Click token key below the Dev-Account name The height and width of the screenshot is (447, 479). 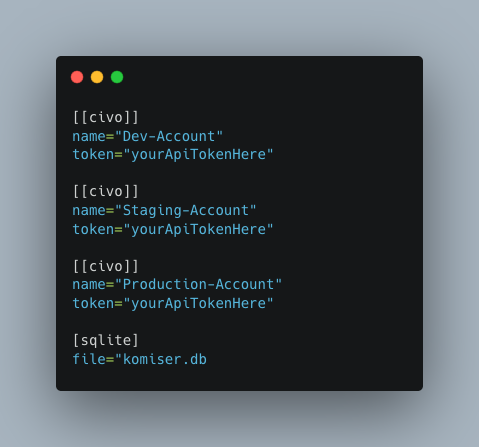(x=93, y=155)
